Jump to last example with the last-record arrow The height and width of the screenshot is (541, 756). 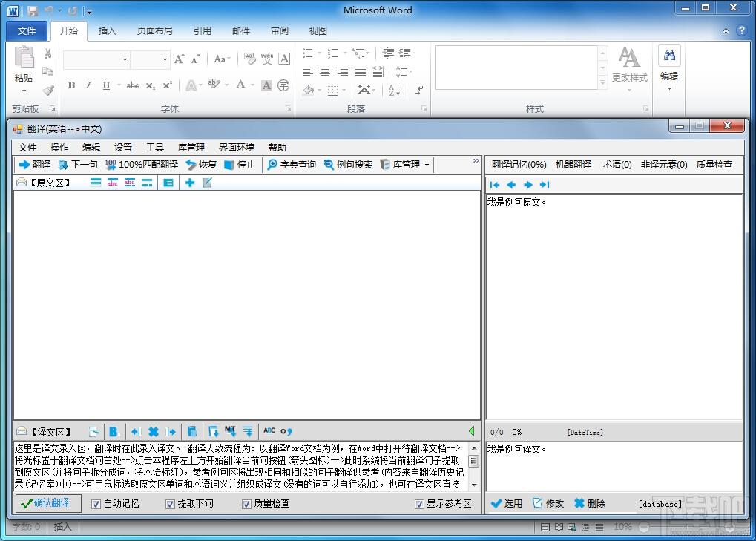pos(545,185)
